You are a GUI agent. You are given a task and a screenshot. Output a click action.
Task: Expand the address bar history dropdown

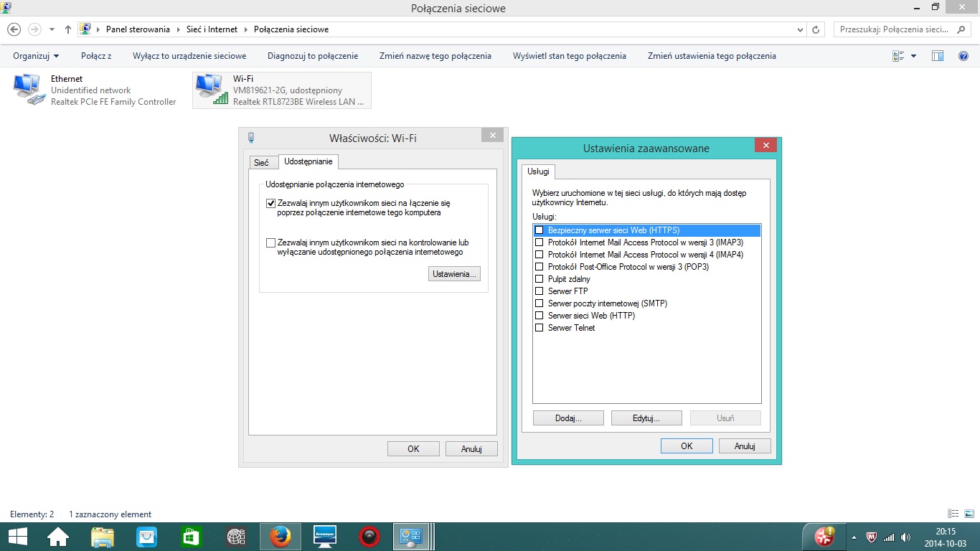point(801,29)
